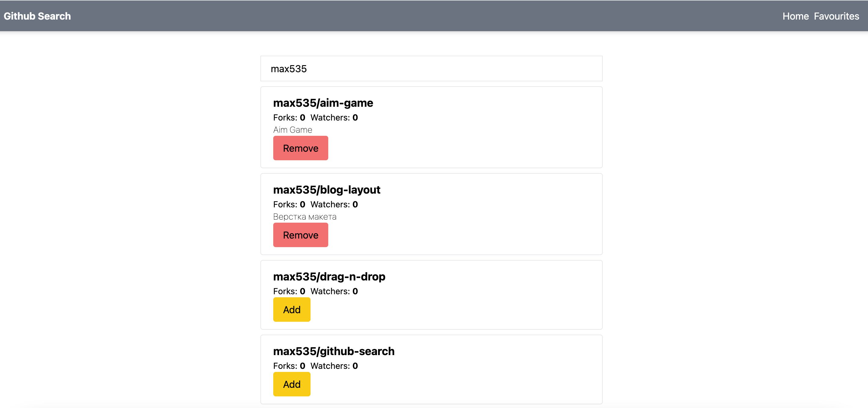This screenshot has width=868, height=408.
Task: Open the max535/aim-game repository title
Action: (x=323, y=103)
